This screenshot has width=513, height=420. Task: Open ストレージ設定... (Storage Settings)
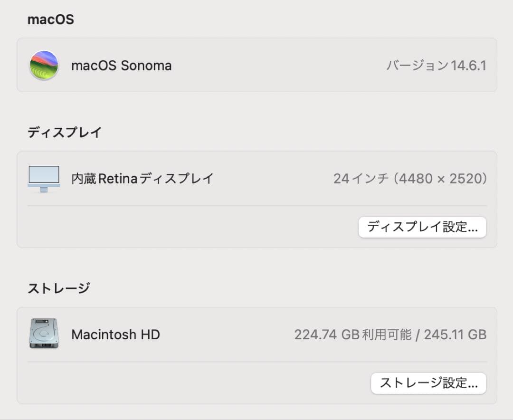(x=428, y=383)
